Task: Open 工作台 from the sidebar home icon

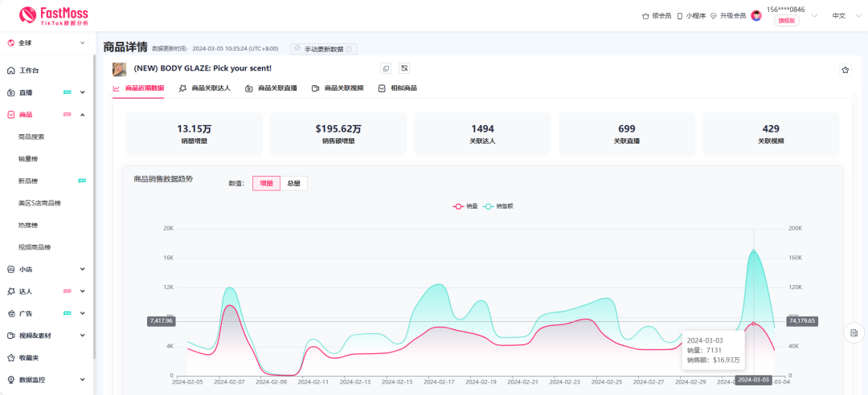Action: [x=29, y=71]
